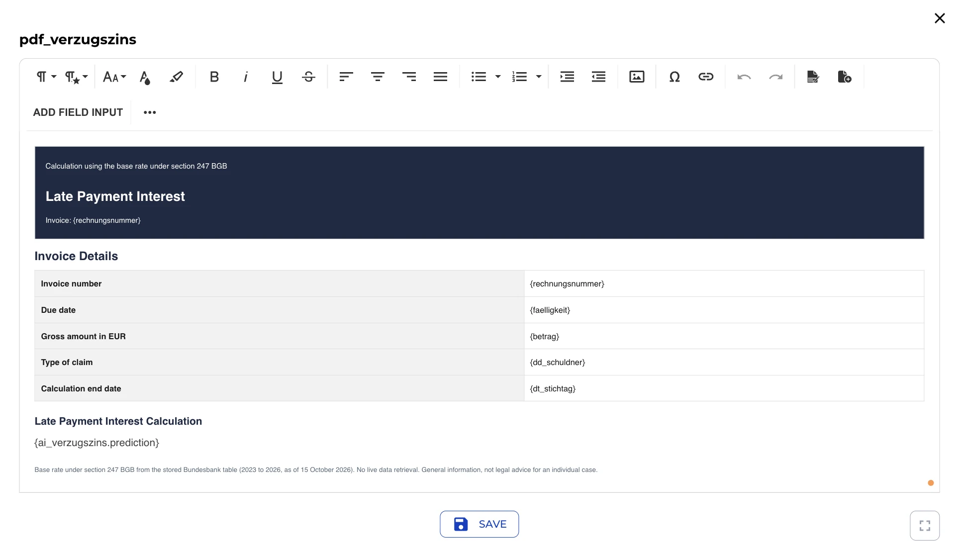This screenshot has height=560, width=960.
Task: Open the paragraph format dropdown
Action: point(46,77)
